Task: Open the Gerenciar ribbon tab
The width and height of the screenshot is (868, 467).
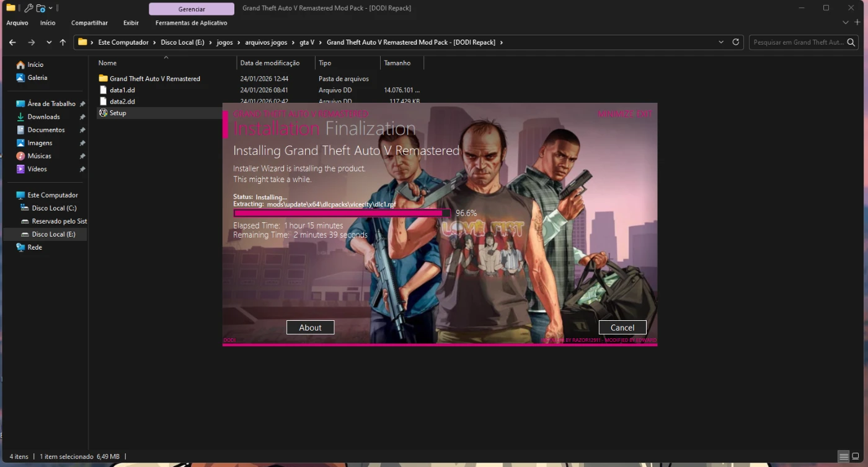Action: tap(192, 9)
